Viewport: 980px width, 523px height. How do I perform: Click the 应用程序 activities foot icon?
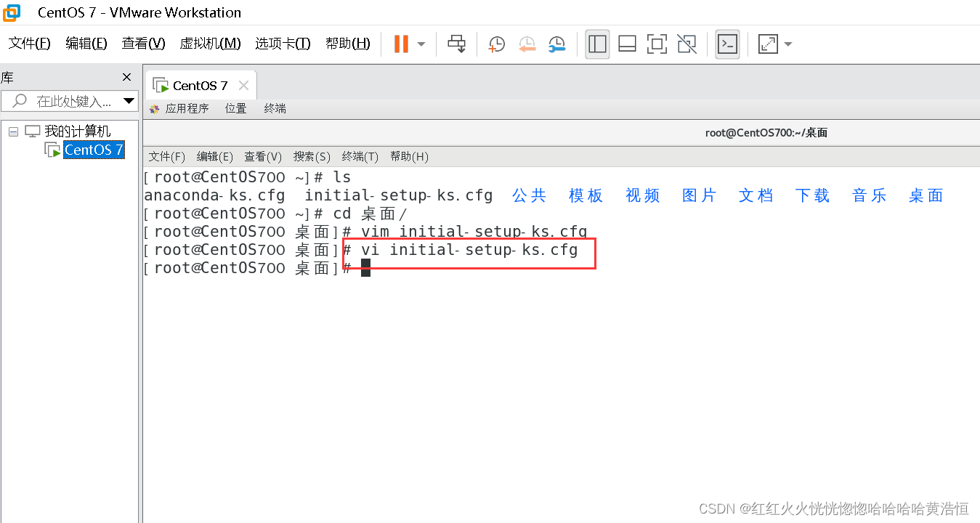[154, 109]
